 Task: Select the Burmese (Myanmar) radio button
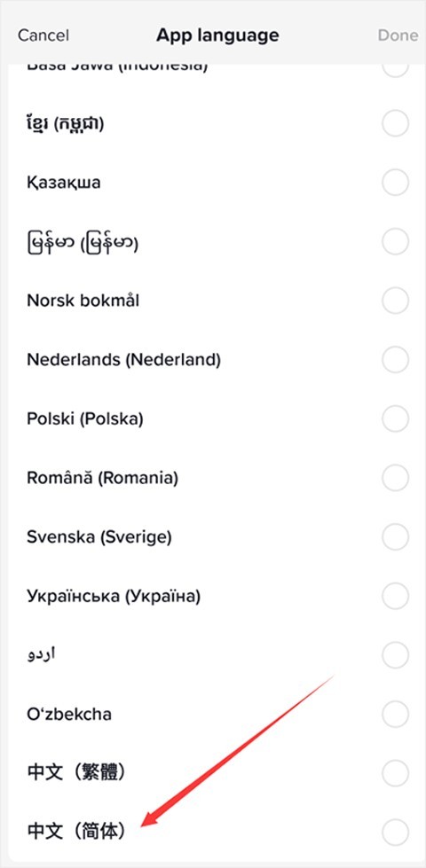tap(396, 242)
